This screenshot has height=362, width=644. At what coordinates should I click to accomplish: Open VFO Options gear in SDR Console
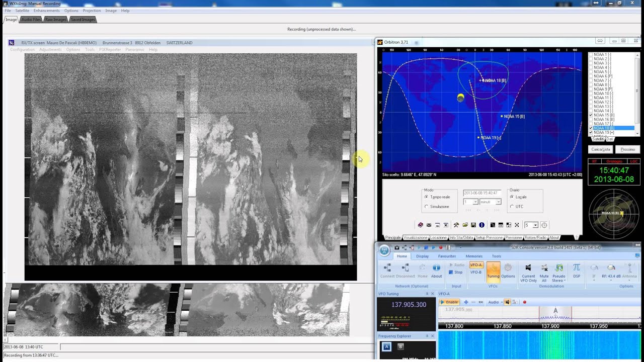coord(508,271)
